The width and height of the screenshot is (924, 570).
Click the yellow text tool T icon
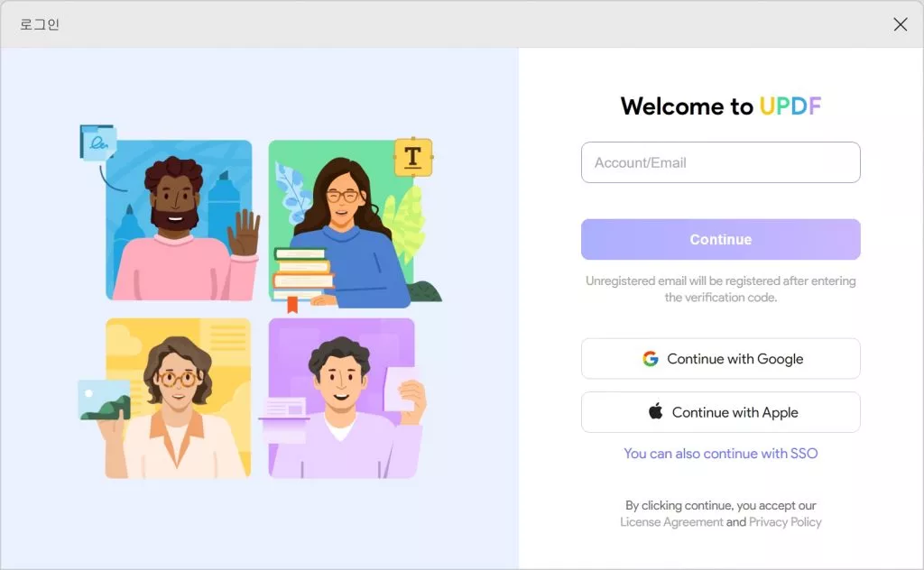(413, 157)
